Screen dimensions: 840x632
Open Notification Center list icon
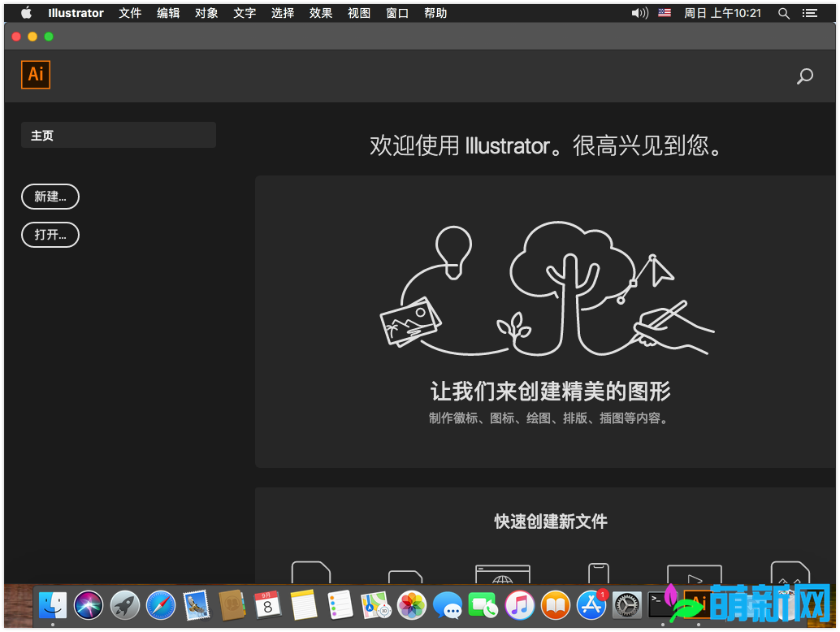[809, 13]
